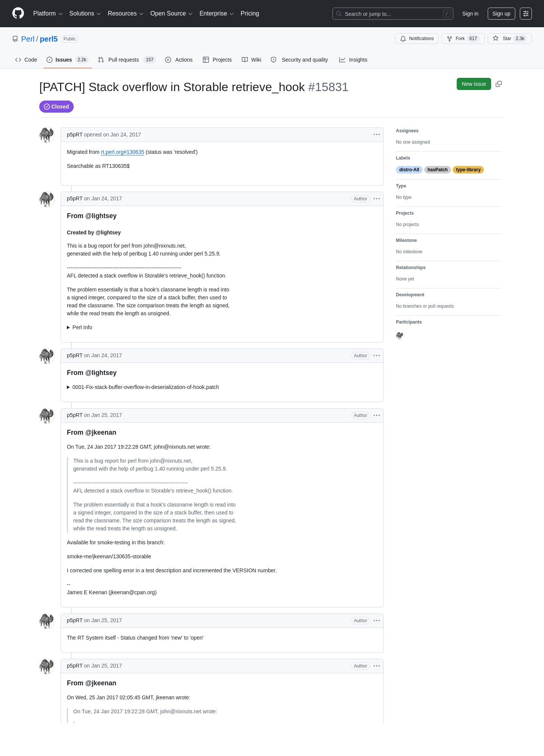Expand the 0001-Fix-stack-buffer-overflow patch details
Screen dimensions: 544x756
click(143, 387)
